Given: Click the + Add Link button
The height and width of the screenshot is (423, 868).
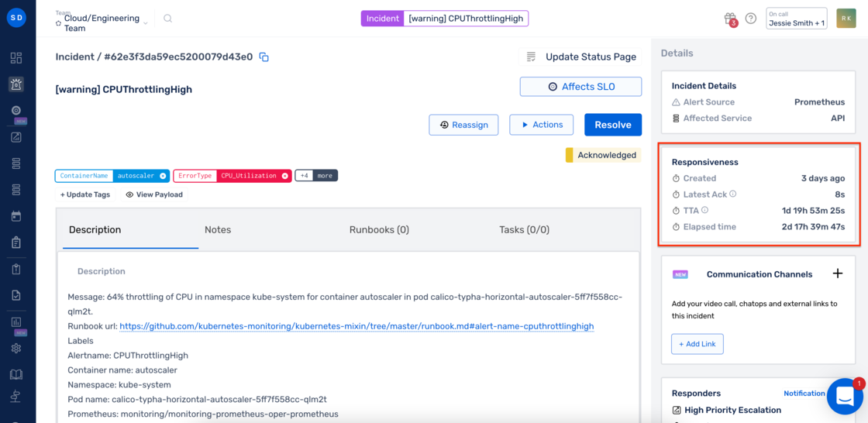Looking at the screenshot, I should click(x=697, y=344).
